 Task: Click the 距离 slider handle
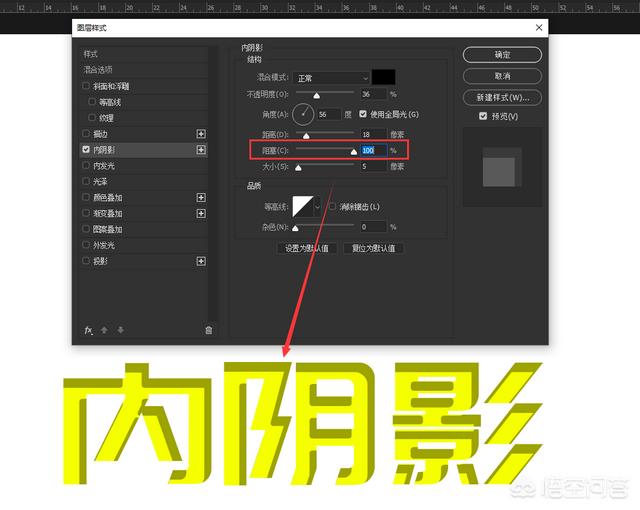click(x=306, y=135)
